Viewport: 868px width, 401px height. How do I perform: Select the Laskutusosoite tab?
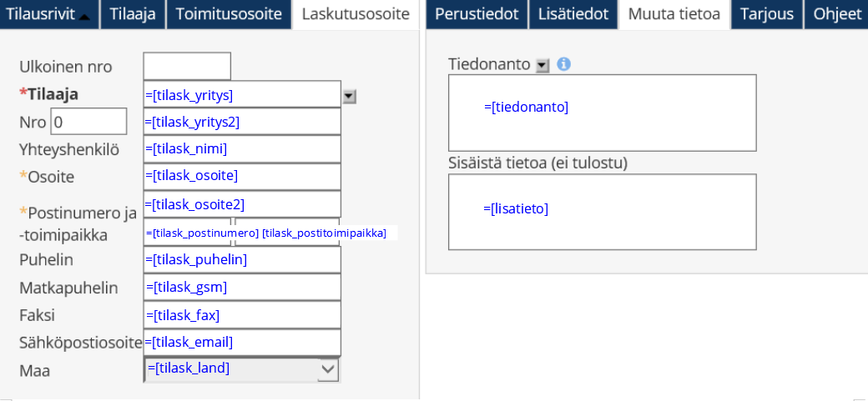click(x=356, y=14)
